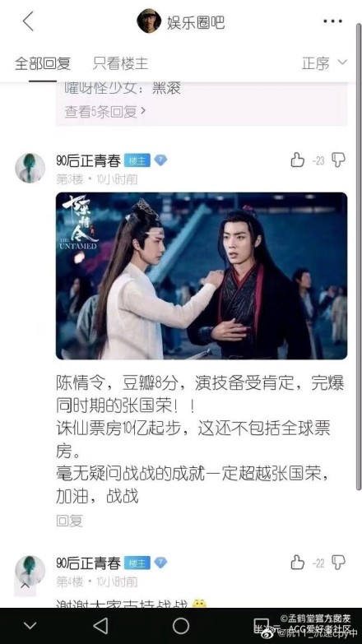Open the Untamed drama photo in post
This screenshot has height=644, width=362.
click(202, 276)
